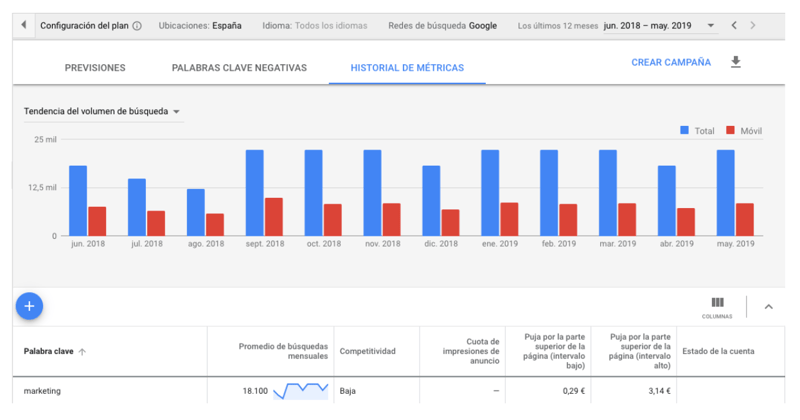Collapse the chart panel with chevron
The height and width of the screenshot is (420, 800).
pos(768,306)
